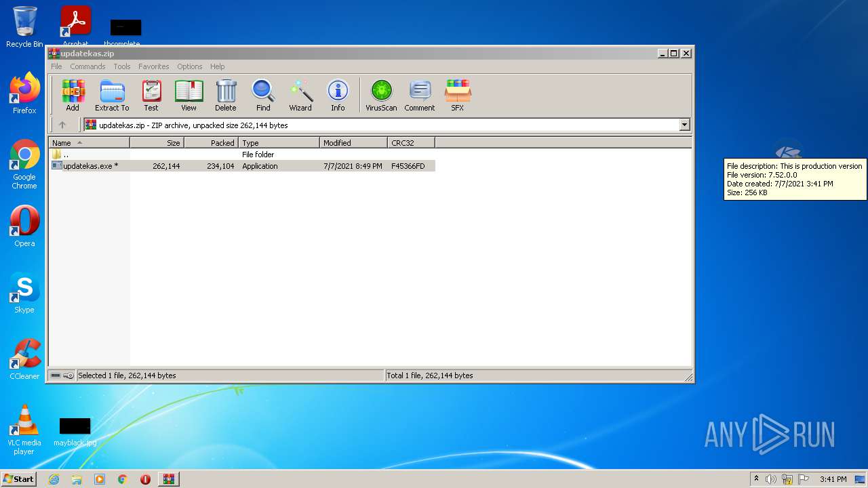Open the Options menu
868x488 pixels.
point(190,66)
